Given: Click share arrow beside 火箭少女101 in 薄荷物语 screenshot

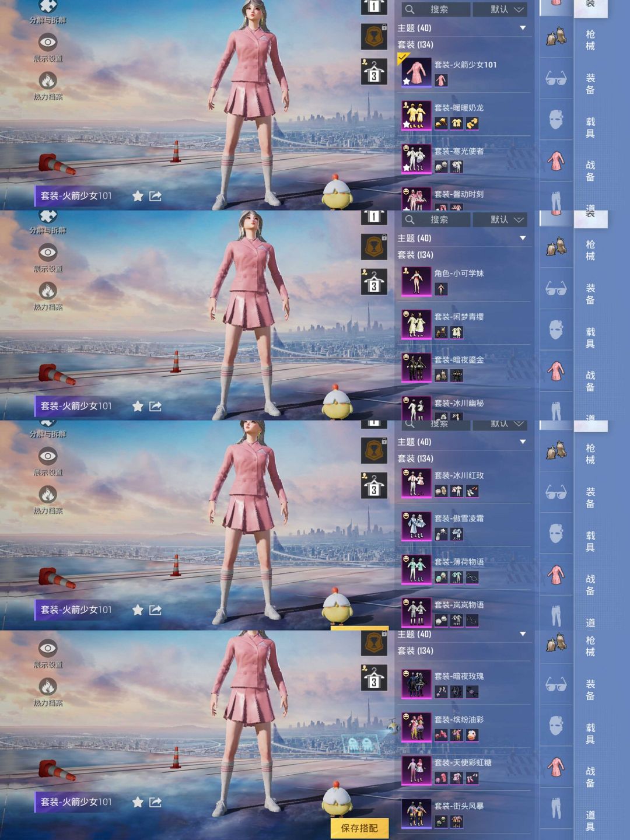Looking at the screenshot, I should click(x=155, y=610).
